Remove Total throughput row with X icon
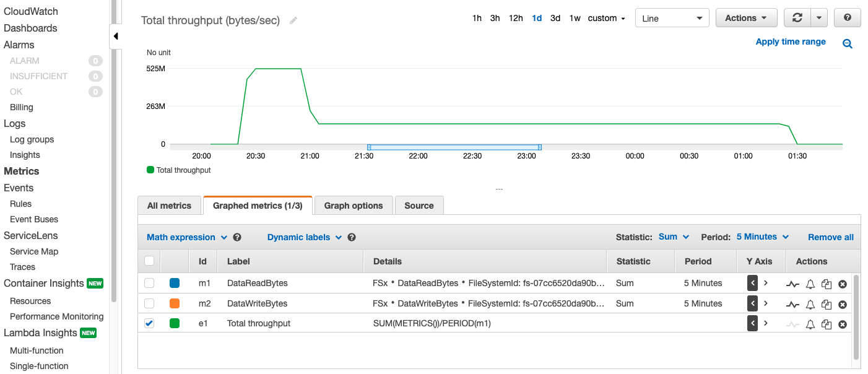The width and height of the screenshot is (868, 374). coord(842,324)
